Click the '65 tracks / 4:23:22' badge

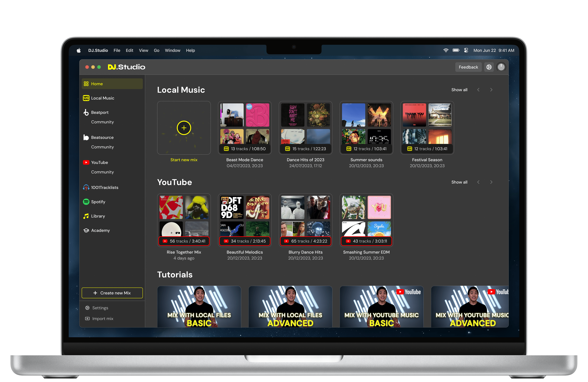point(305,241)
